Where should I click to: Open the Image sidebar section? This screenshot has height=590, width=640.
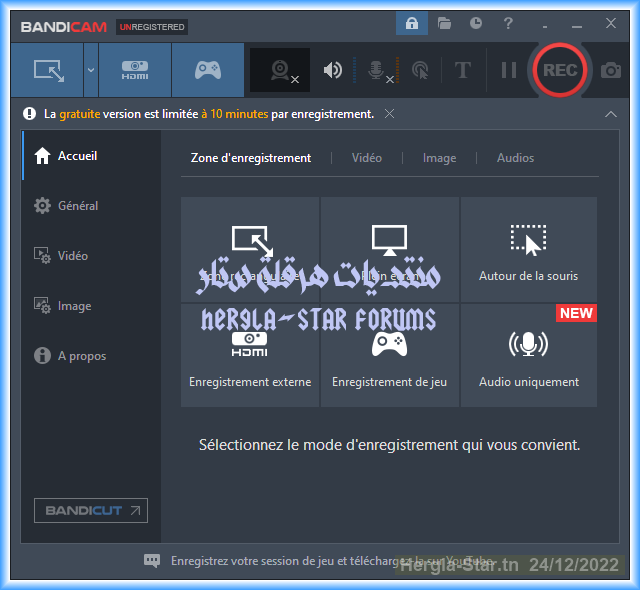tap(91, 306)
